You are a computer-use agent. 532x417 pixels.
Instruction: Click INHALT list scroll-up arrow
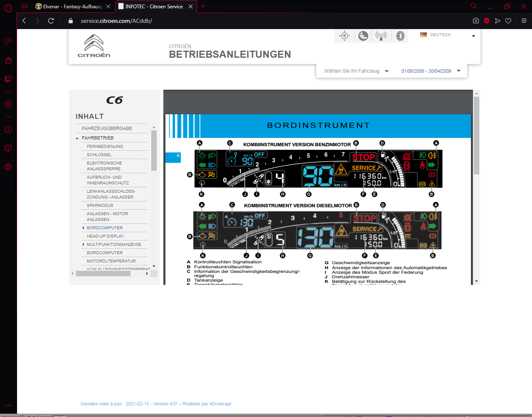(x=154, y=127)
